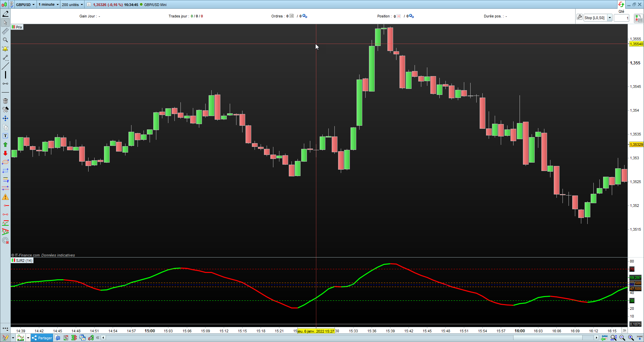Click the alert bell icon

click(x=5, y=49)
